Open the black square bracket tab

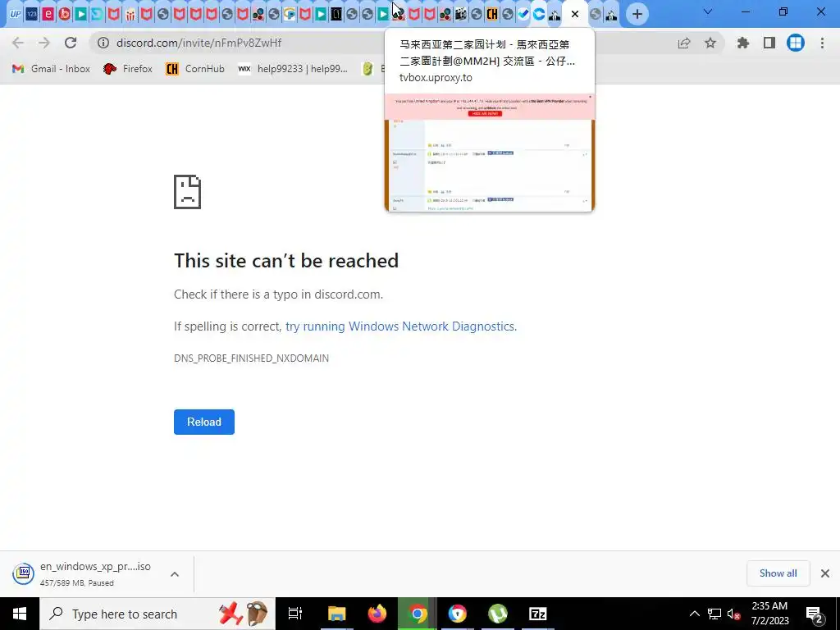click(336, 14)
